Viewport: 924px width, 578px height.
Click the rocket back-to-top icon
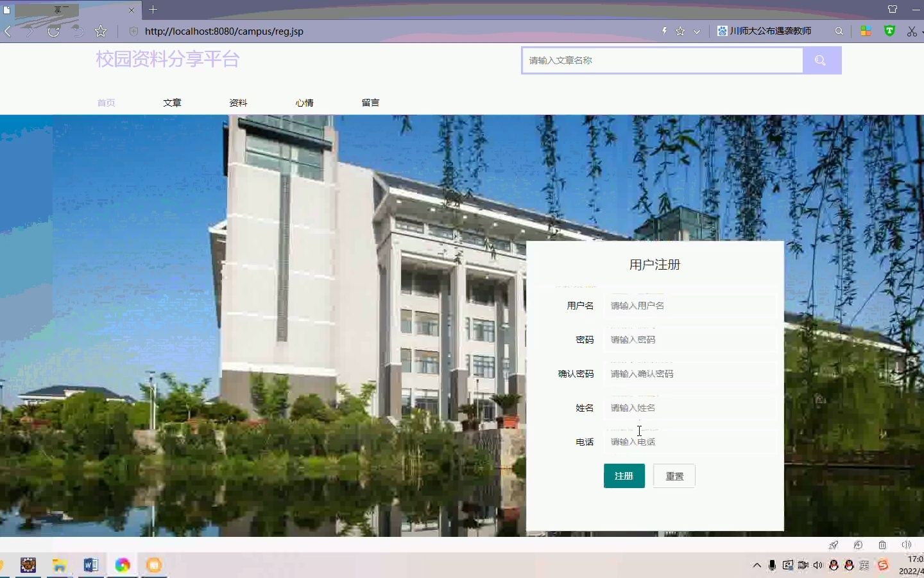pos(832,545)
